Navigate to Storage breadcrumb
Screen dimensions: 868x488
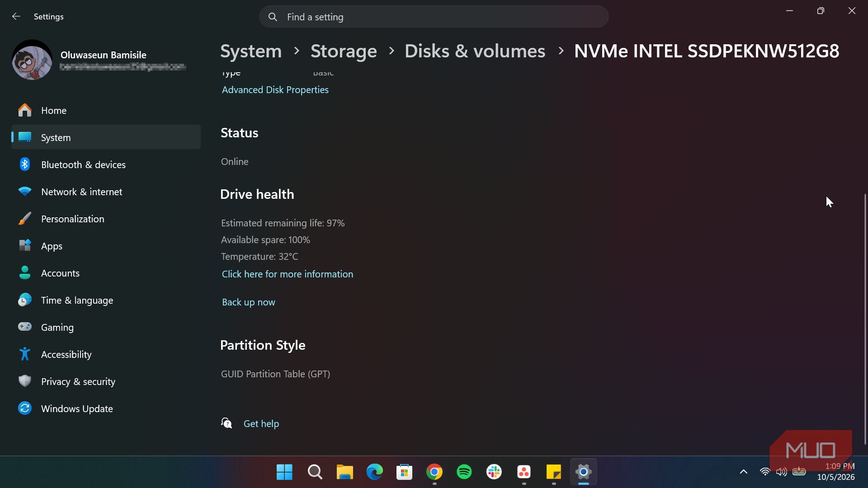(344, 51)
